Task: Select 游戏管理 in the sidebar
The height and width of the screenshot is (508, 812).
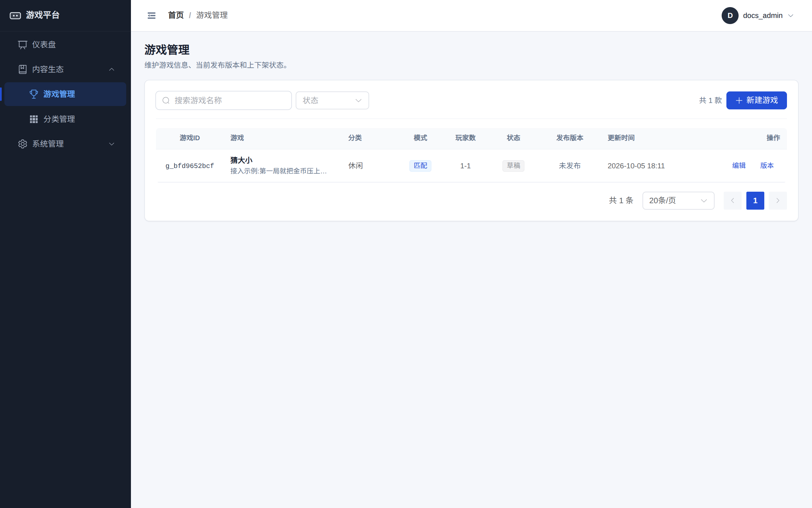Action: coord(65,94)
